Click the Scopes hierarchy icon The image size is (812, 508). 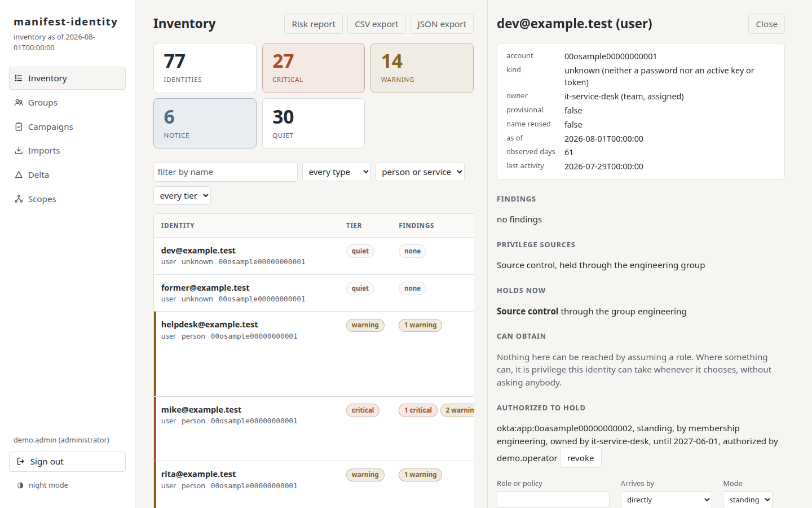click(x=19, y=199)
